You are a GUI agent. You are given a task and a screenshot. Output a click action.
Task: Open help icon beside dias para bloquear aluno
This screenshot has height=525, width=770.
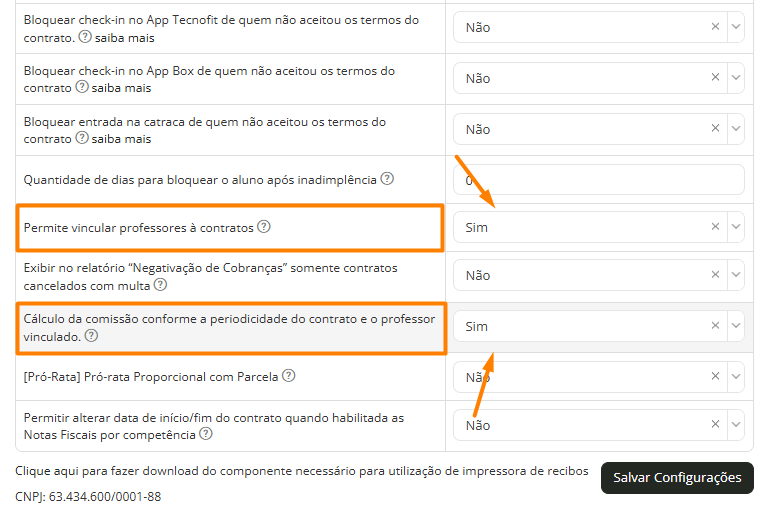click(x=387, y=179)
